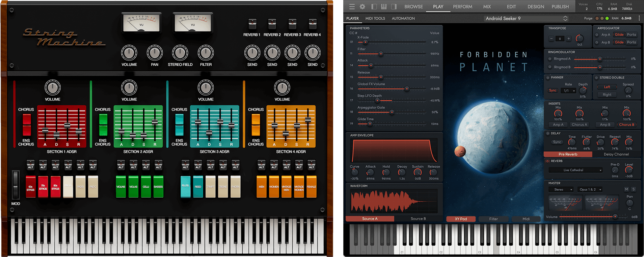This screenshot has height=257, width=644.
Task: Toggle the left sidebar panel icon
Action: click(x=374, y=7)
